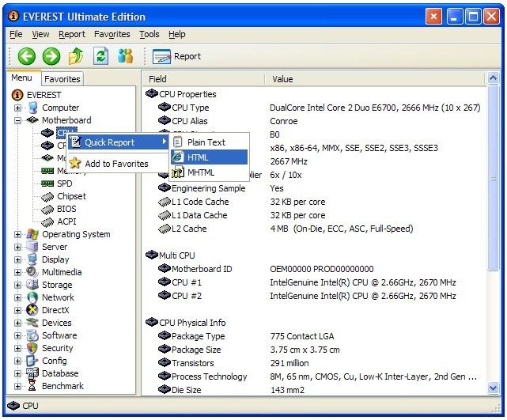Expand the Storage tree node
This screenshot has height=420, width=507.
tap(17, 285)
